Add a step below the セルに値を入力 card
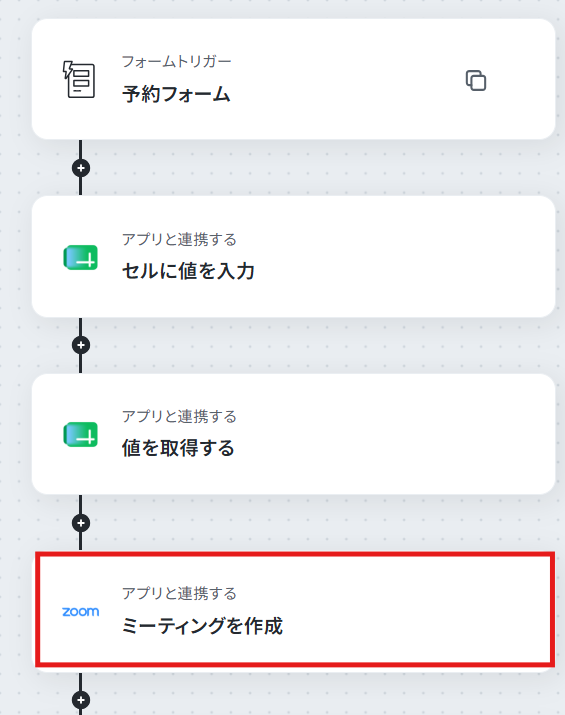The image size is (565, 715). coord(81,345)
